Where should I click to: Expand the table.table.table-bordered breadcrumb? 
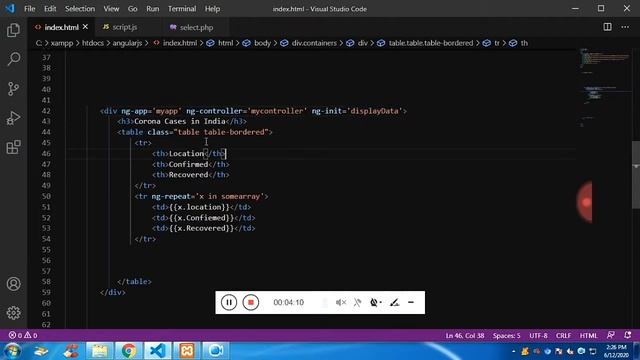click(x=425, y=43)
